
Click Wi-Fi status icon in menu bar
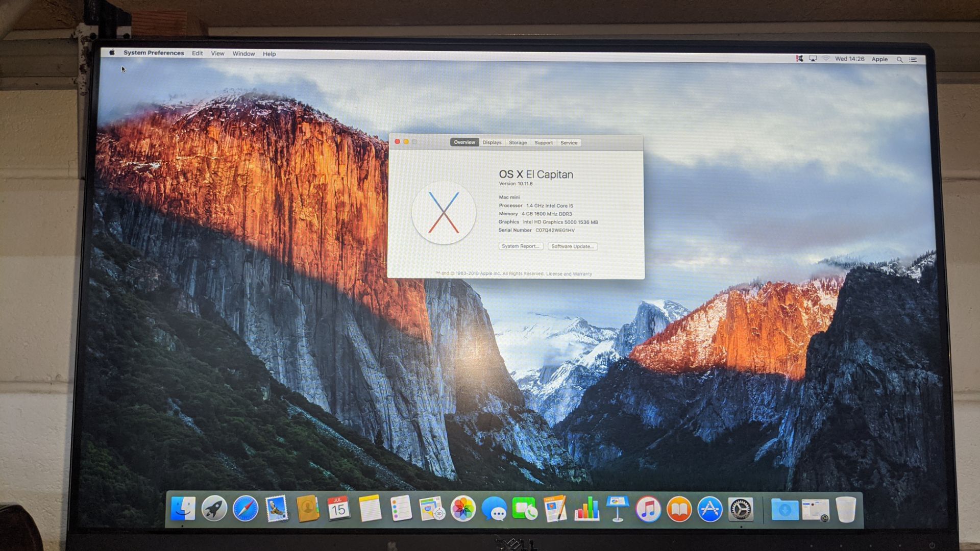825,59
